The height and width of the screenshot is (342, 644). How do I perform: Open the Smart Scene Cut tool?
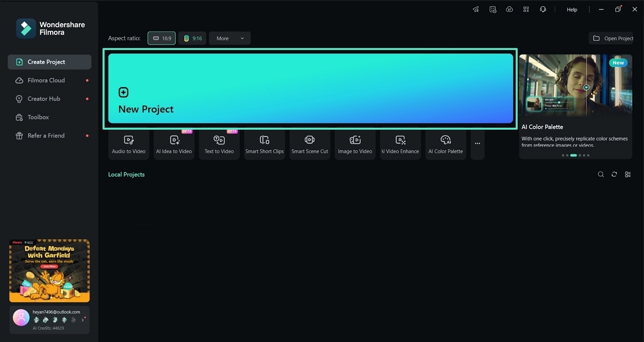pos(310,144)
